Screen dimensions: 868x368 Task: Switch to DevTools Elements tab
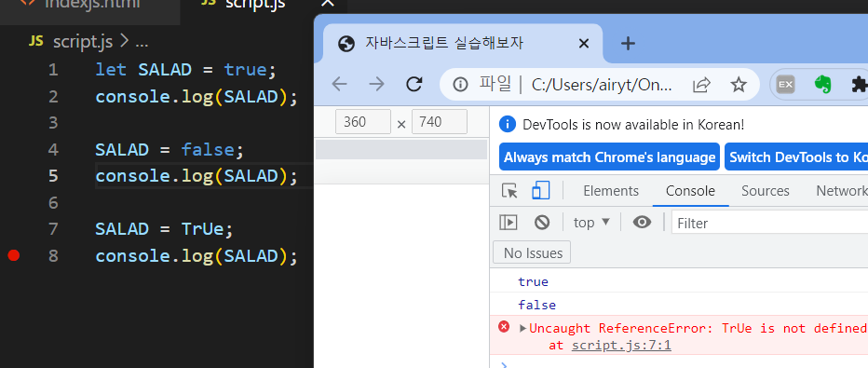coord(611,191)
